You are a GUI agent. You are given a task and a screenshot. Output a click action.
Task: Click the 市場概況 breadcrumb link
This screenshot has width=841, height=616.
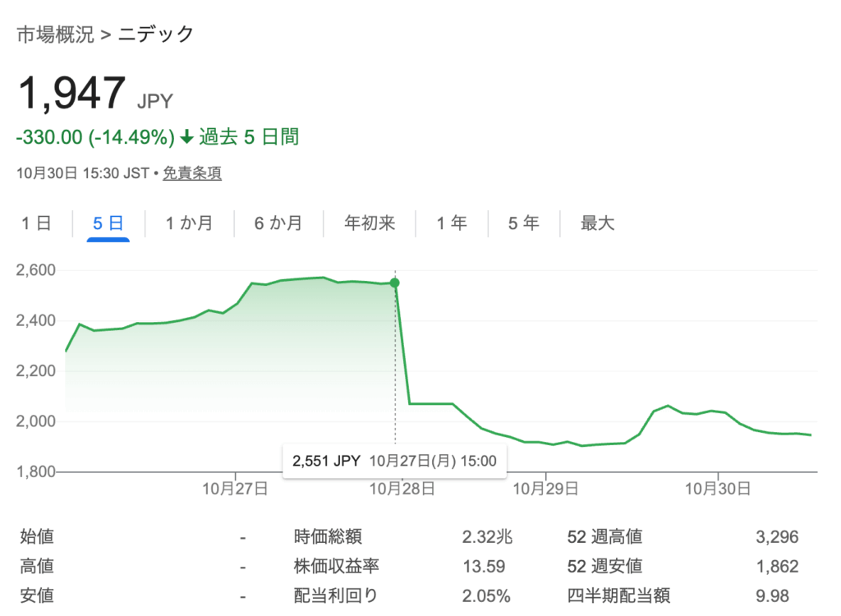56,35
